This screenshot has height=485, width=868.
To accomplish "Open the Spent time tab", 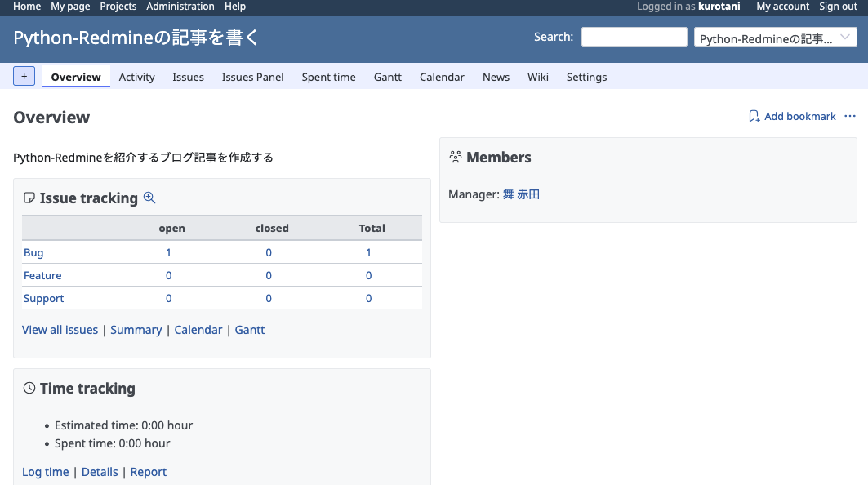I will (x=328, y=77).
